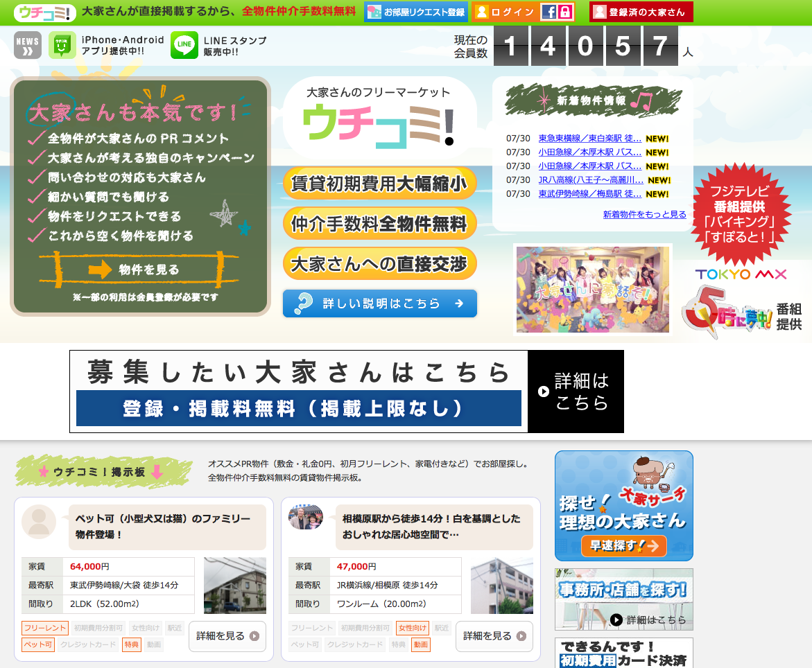This screenshot has width=812, height=668.
Task: Click the 物件を見る chalkboard button
Action: [139, 270]
